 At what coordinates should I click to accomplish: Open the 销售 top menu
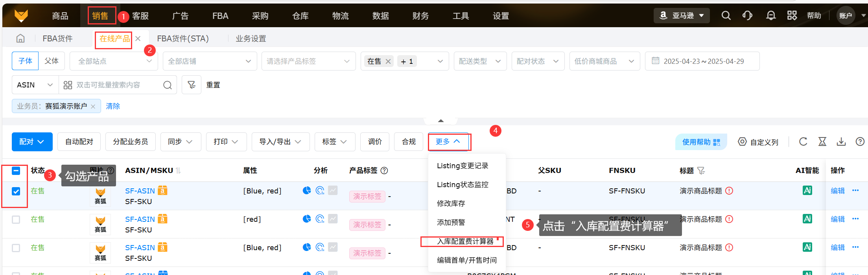(x=100, y=16)
